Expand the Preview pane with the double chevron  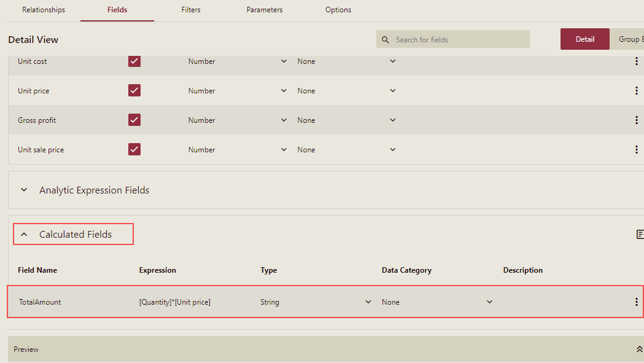click(637, 348)
